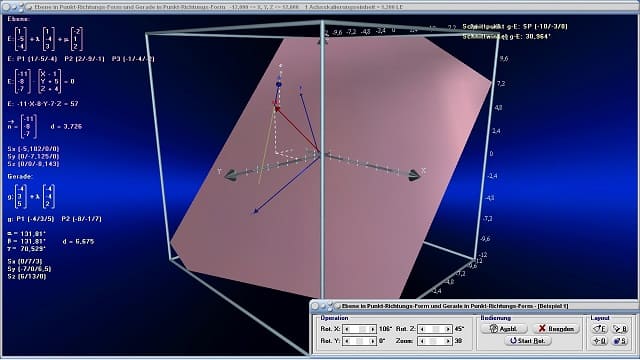The width and height of the screenshot is (640, 360).
Task: Increase Rot. Y with right arrow
Action: click(372, 341)
